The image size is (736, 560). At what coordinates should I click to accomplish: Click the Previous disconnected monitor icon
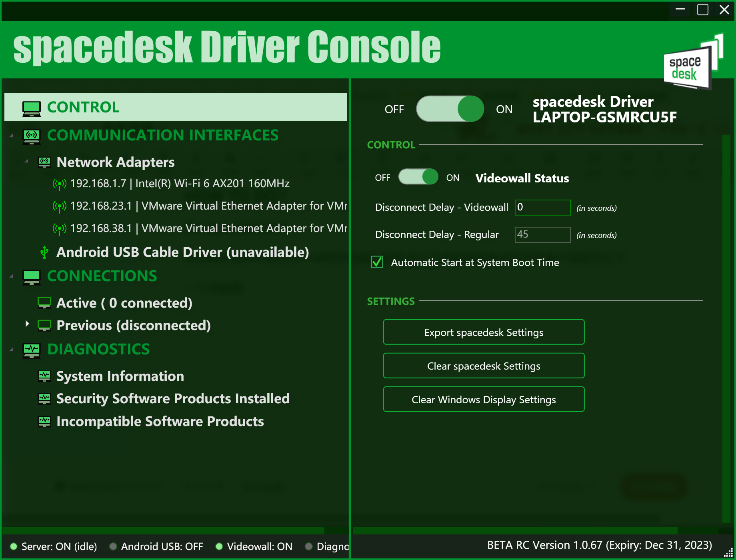[44, 325]
